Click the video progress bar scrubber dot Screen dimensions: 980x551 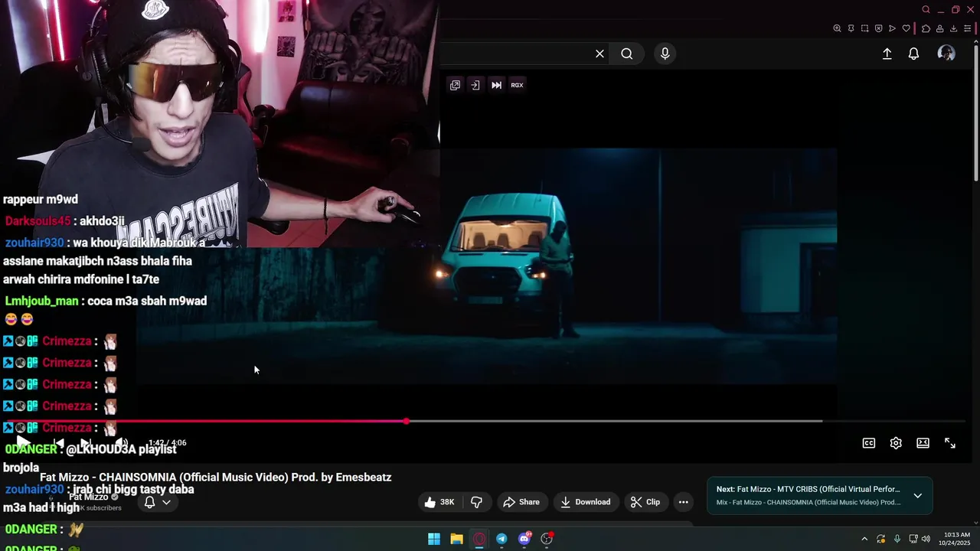click(x=407, y=421)
